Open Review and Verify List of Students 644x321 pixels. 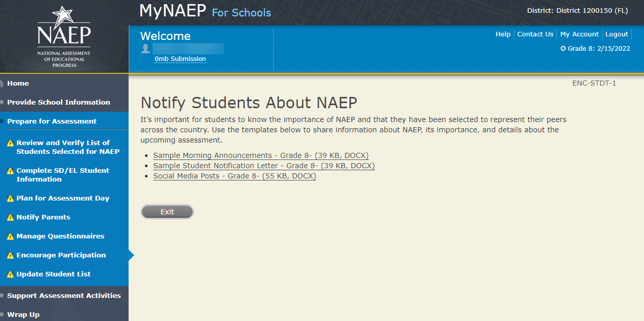[68, 147]
